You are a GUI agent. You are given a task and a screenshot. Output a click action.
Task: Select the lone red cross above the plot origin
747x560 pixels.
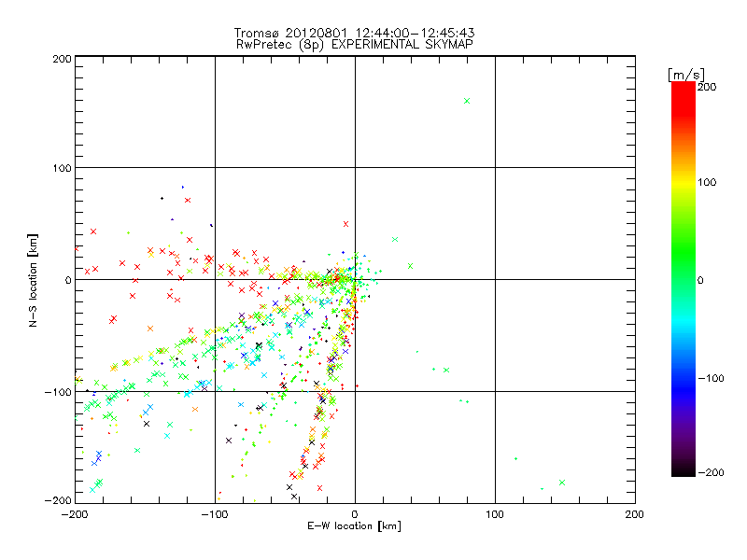pos(345,224)
